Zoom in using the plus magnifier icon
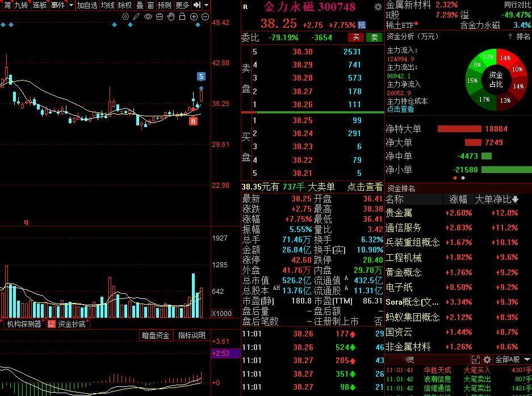Viewport: 532px width, 396px height. tap(194, 16)
